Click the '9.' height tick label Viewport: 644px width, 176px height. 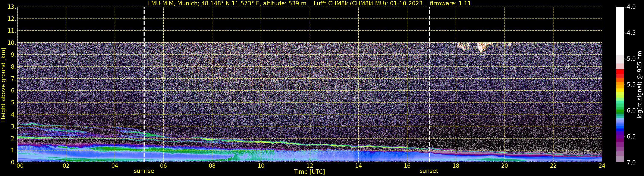pos(13,55)
